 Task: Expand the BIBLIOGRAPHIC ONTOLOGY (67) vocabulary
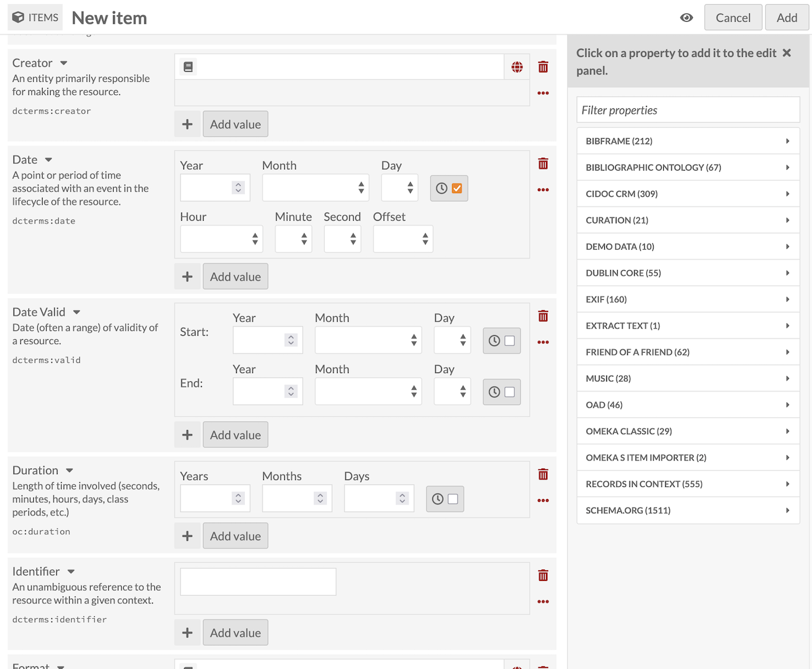click(x=688, y=167)
